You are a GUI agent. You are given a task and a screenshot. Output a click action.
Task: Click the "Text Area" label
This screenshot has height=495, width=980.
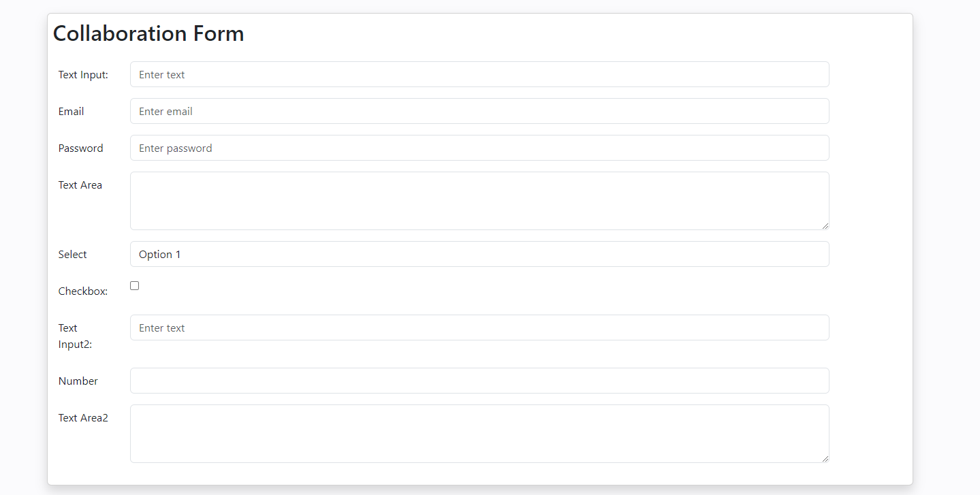(80, 185)
